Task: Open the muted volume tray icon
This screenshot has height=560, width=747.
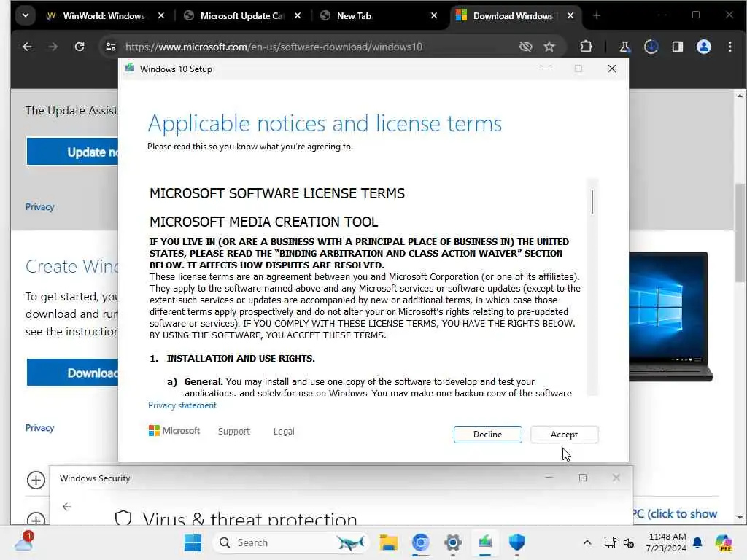Action: tap(629, 542)
